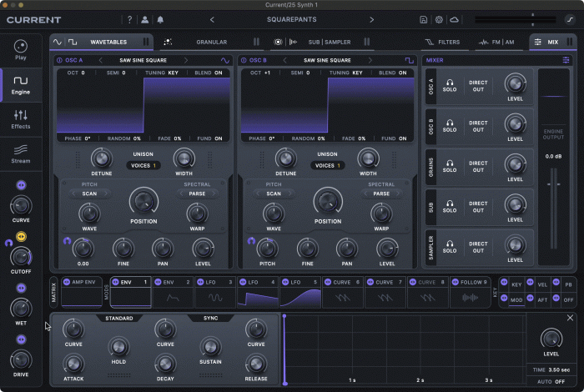Select next OSC B wavetable
This screenshot has height=392, width=584.
[370, 60]
